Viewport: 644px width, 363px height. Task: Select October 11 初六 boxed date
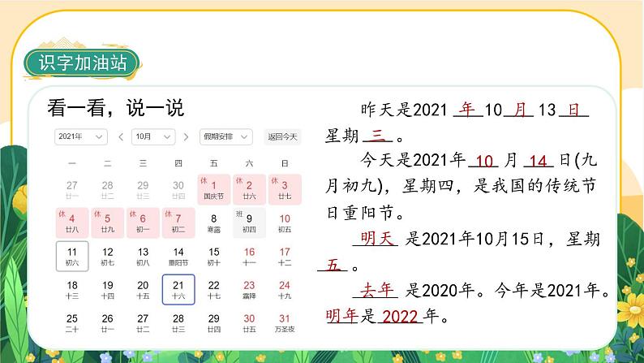click(72, 256)
